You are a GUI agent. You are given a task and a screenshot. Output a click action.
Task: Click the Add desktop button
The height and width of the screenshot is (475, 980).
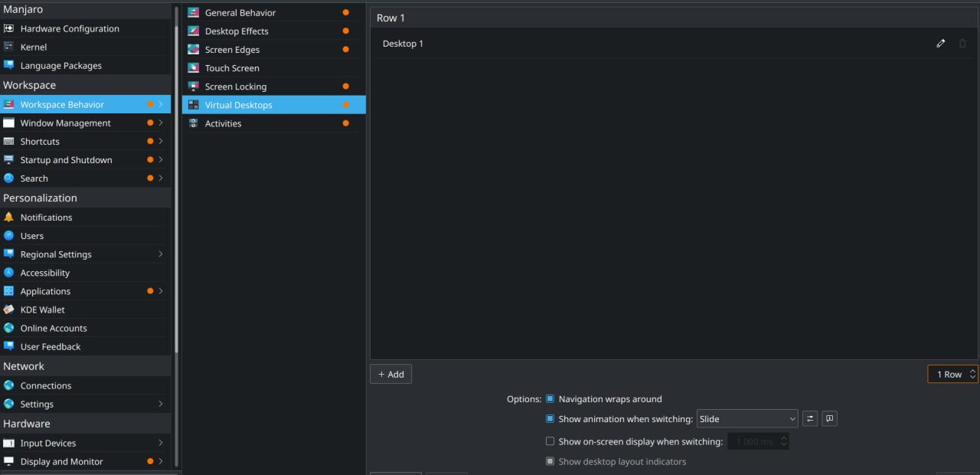pos(391,374)
